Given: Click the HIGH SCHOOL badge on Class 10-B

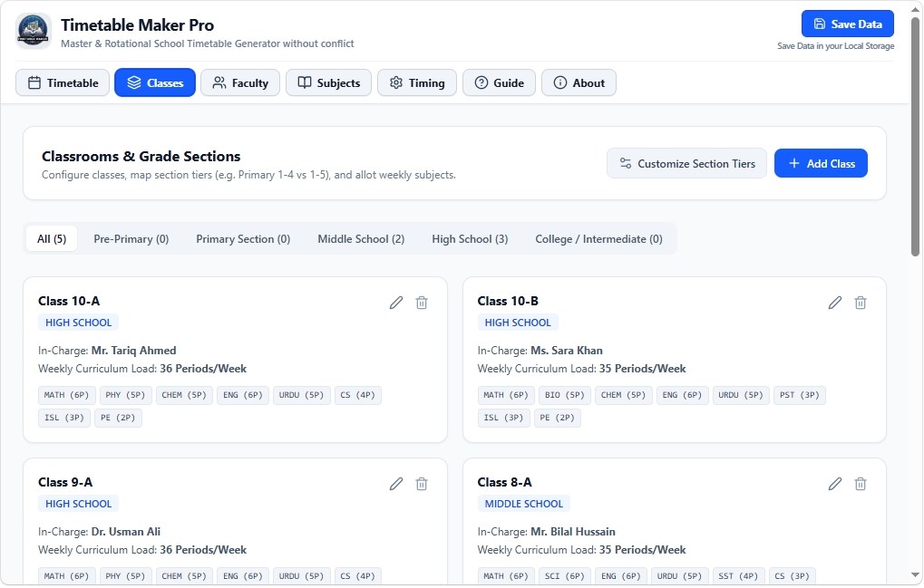Looking at the screenshot, I should [x=518, y=323].
